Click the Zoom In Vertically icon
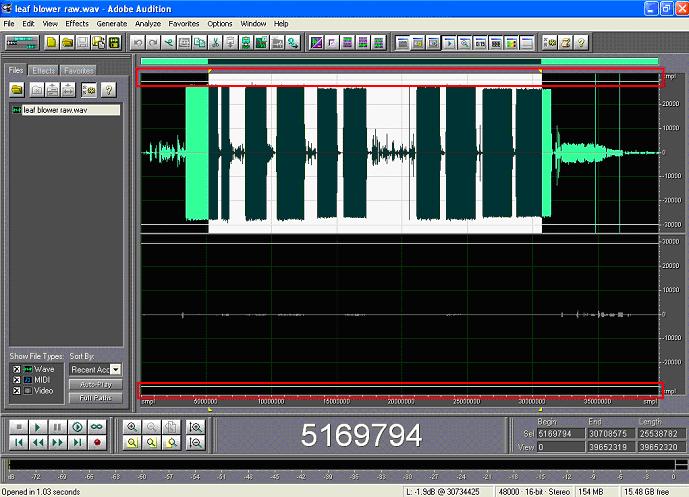 tap(196, 427)
